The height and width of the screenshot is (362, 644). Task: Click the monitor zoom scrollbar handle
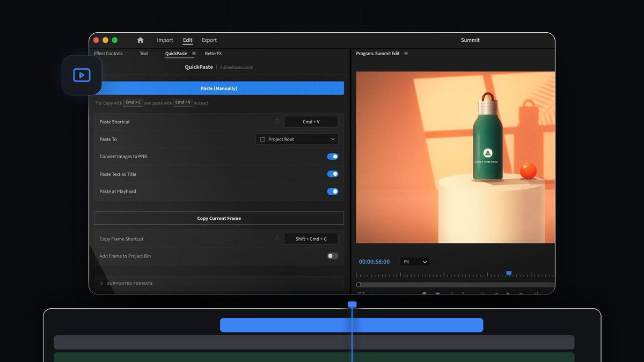pos(358,285)
